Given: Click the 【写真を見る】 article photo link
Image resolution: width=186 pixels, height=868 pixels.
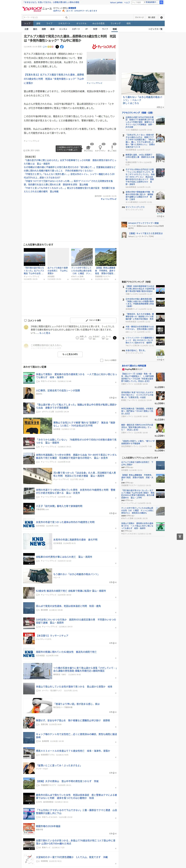Looking at the screenshot, I should click(54, 79).
